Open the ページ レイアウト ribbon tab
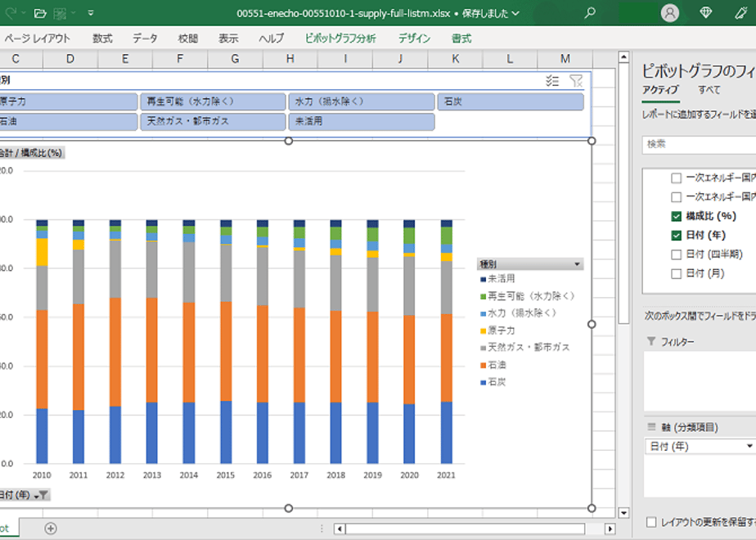 37,38
